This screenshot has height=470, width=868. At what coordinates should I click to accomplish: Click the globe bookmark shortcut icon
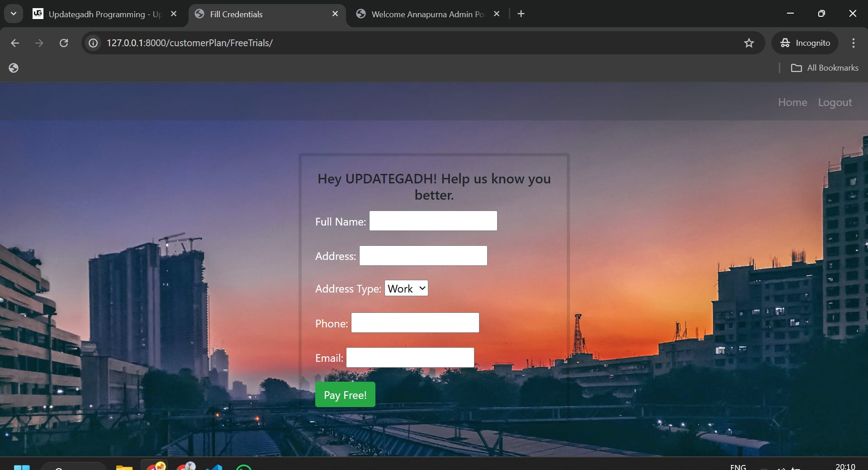click(14, 68)
